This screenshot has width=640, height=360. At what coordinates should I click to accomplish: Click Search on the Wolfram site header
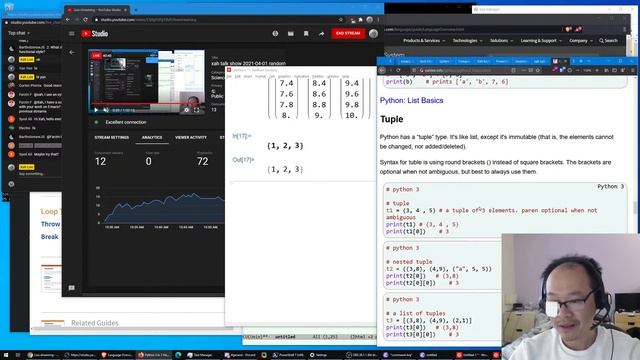[x=608, y=40]
